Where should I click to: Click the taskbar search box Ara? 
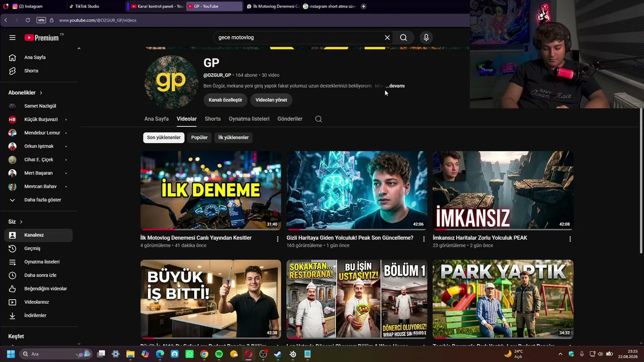click(56, 354)
